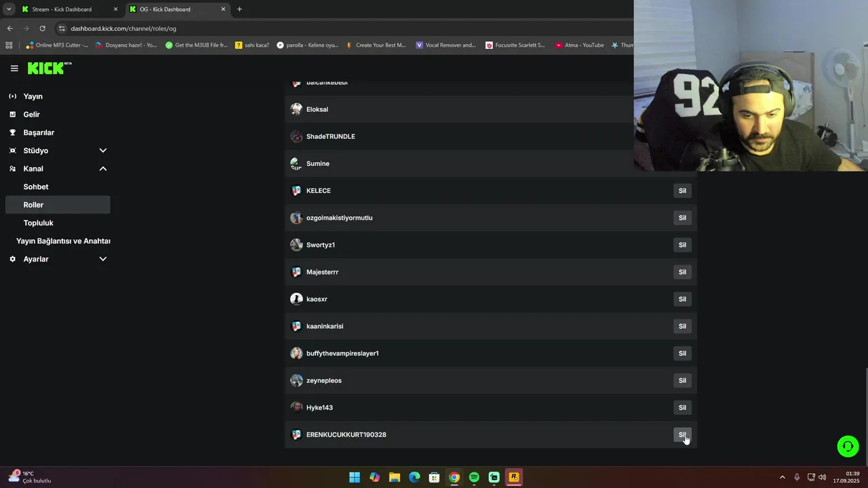The height and width of the screenshot is (488, 868).
Task: Click the buffythevampireslayer1 avatar
Action: pyautogui.click(x=296, y=353)
